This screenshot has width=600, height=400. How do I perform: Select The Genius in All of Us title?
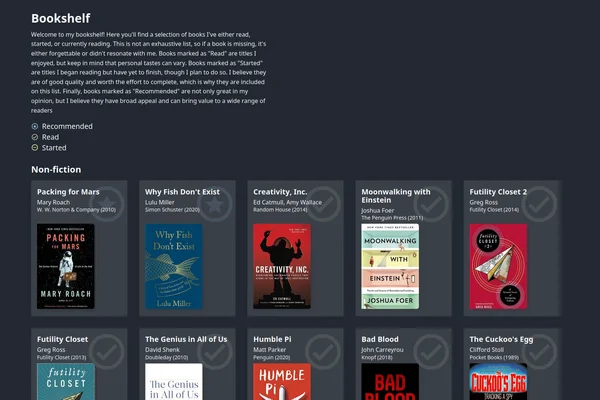click(x=193, y=339)
